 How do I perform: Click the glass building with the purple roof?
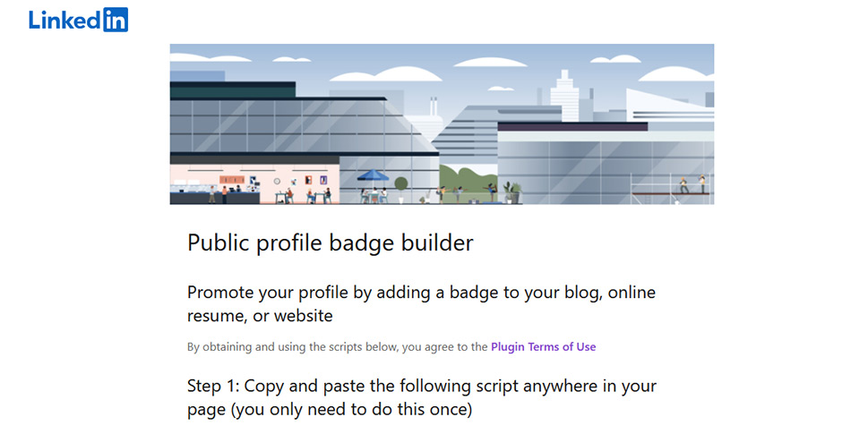604,161
